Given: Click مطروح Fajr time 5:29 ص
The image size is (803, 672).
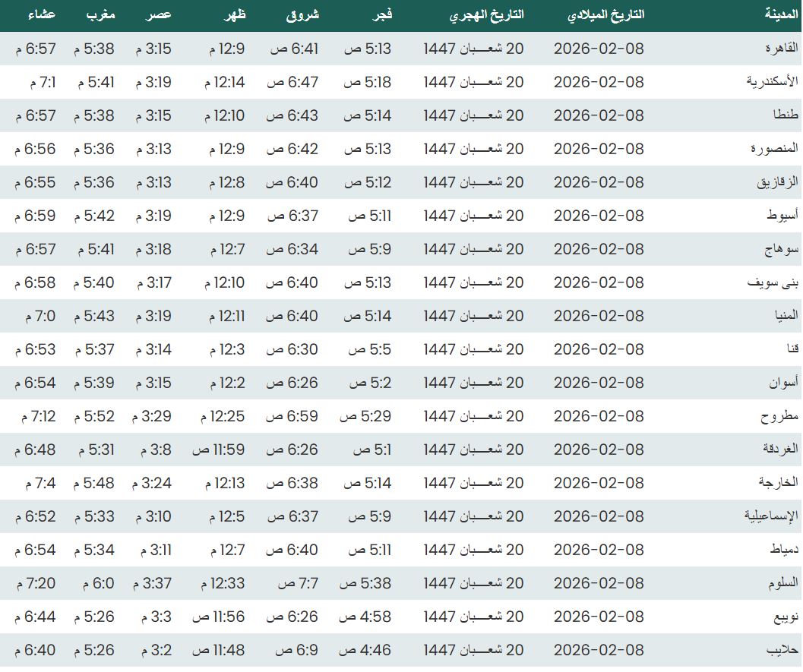Looking at the screenshot, I should (x=365, y=416).
